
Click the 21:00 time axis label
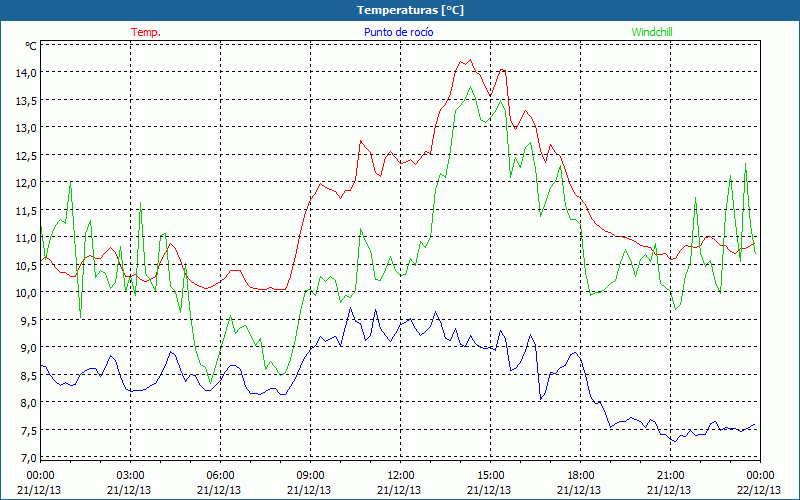(x=670, y=476)
